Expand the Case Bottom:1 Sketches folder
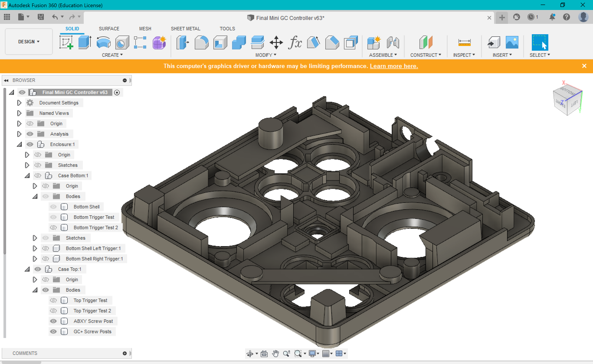The image size is (593, 364). 35,238
